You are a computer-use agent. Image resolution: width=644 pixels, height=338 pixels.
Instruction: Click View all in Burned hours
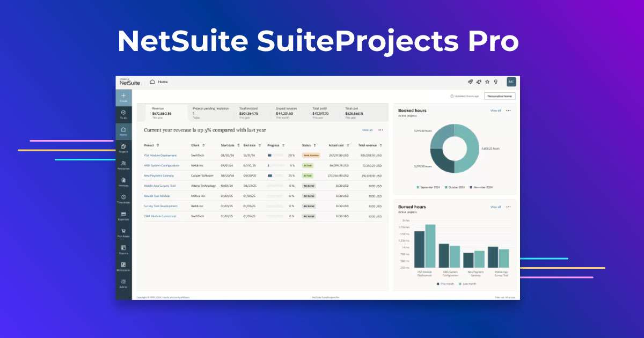(x=495, y=207)
